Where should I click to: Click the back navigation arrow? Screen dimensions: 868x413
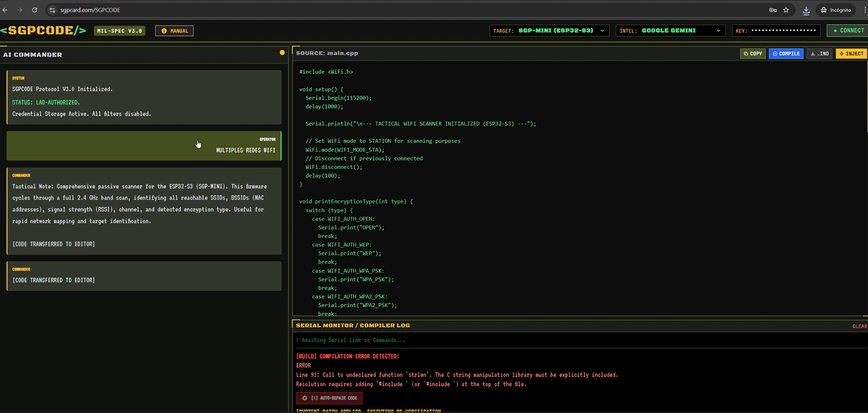[5, 10]
